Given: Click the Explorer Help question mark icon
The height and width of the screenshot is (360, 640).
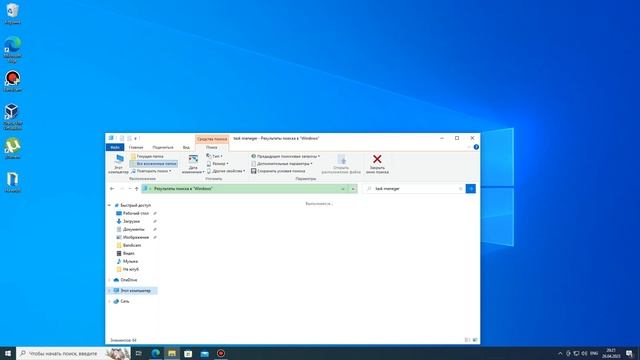Looking at the screenshot, I should point(476,147).
